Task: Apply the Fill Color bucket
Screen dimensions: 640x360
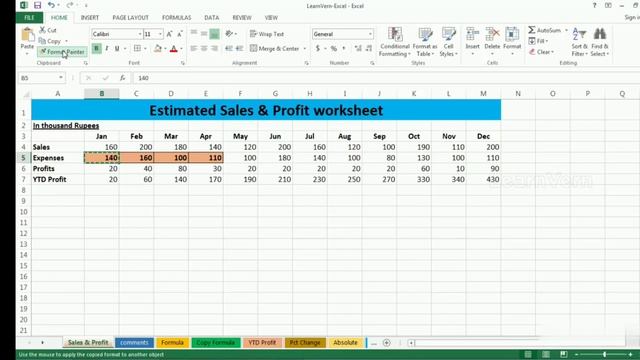Action: (x=158, y=49)
